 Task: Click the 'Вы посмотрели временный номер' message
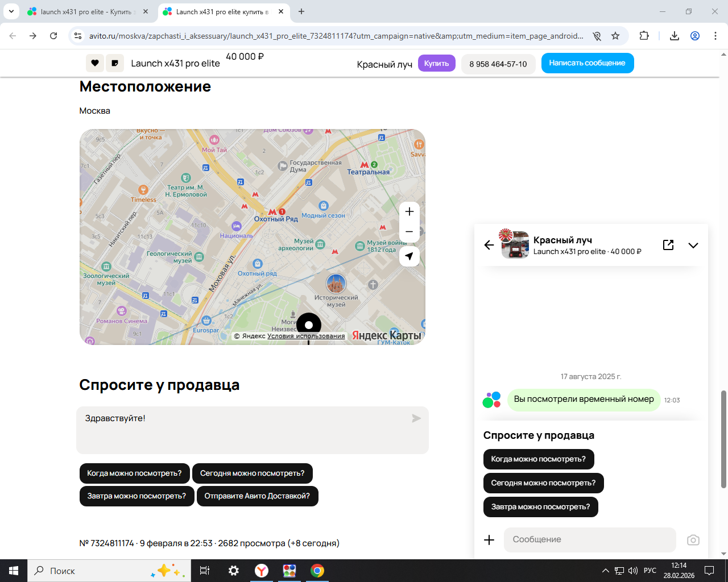584,400
